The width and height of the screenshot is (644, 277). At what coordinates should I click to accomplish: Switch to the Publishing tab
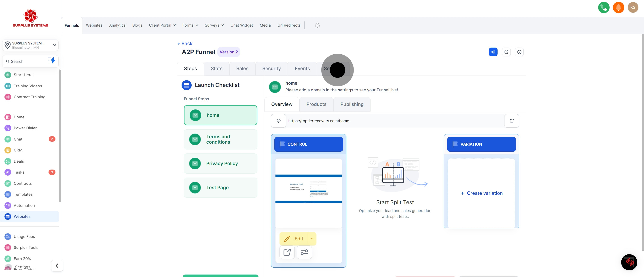352,104
